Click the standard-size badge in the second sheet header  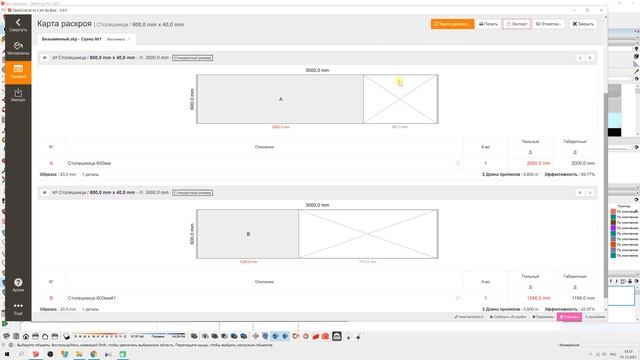coord(193,193)
